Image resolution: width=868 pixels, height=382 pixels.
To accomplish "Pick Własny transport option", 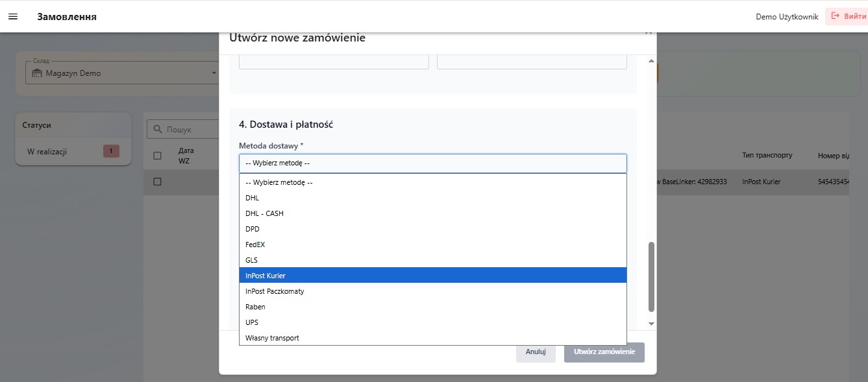I will (433, 338).
